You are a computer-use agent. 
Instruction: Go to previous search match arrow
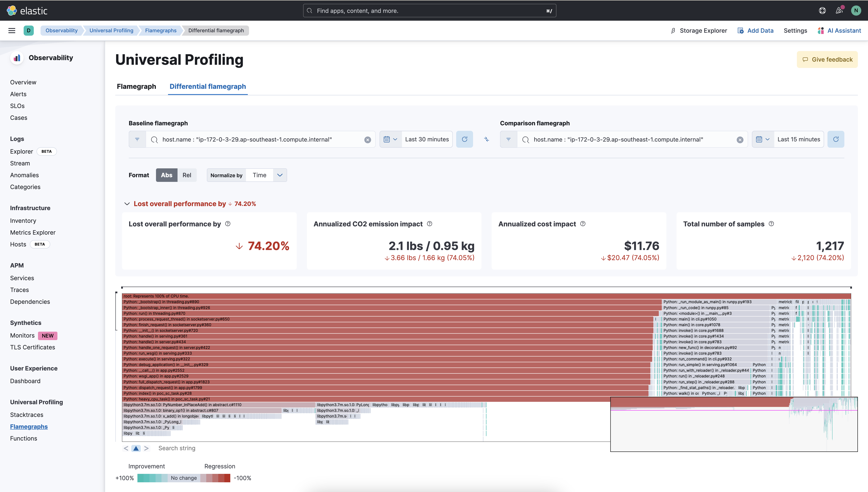pyautogui.click(x=126, y=448)
